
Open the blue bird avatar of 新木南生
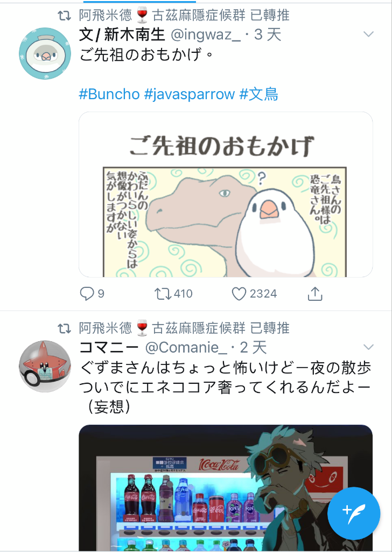45,53
